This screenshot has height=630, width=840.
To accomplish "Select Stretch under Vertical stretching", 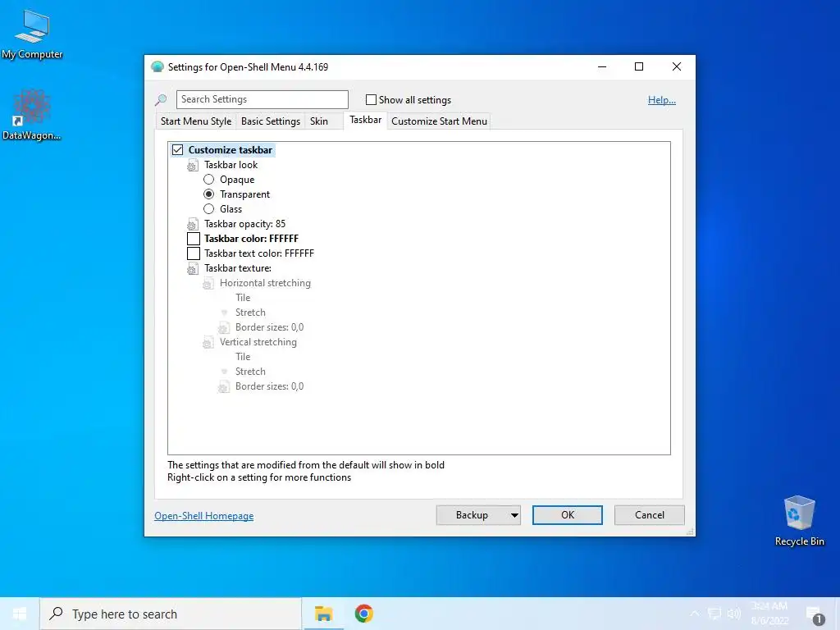I will [x=250, y=372].
